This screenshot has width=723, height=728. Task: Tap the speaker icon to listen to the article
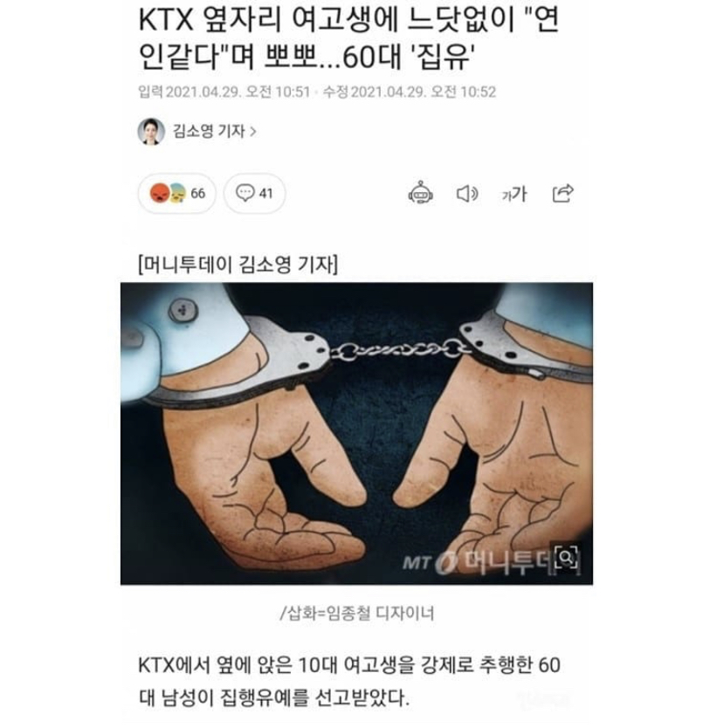click(467, 193)
